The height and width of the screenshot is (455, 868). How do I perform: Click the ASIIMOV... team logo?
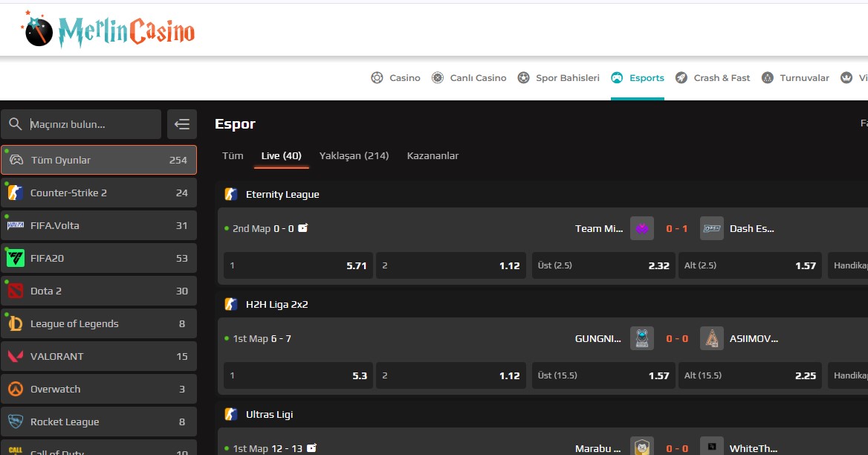pyautogui.click(x=712, y=338)
